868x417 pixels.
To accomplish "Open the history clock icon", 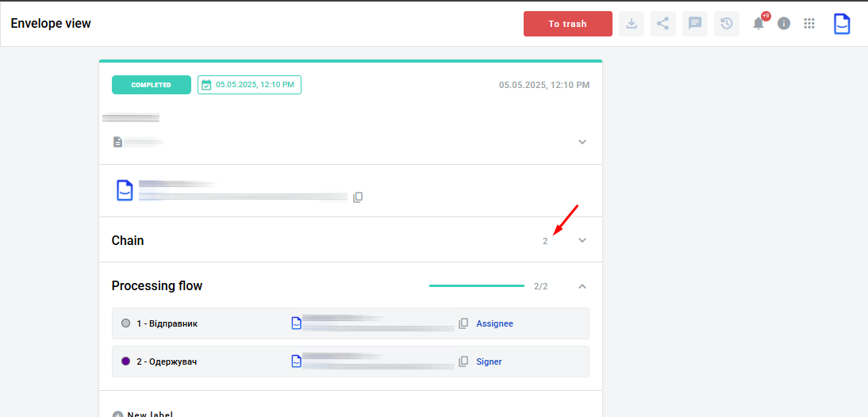I will (726, 24).
